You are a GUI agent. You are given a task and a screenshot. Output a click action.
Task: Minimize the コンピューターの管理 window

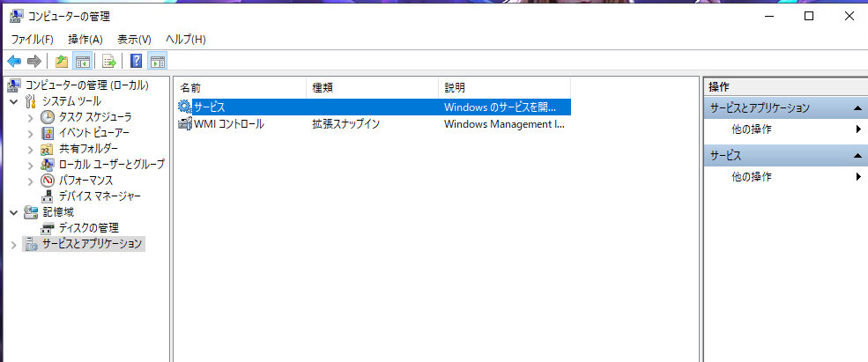[x=768, y=17]
